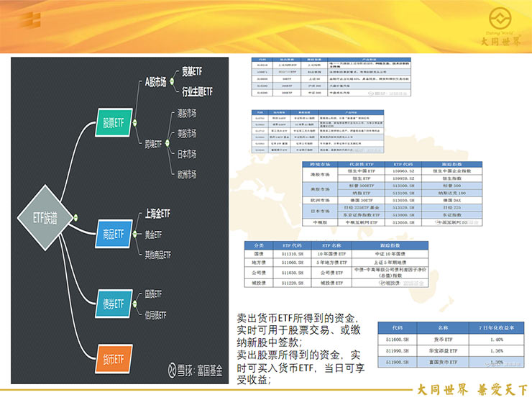Click the blue 商品ETF node

pyautogui.click(x=114, y=234)
